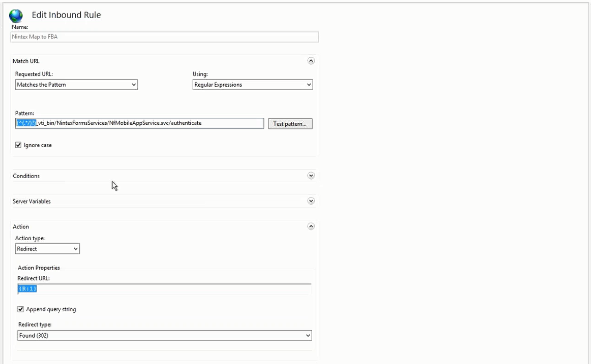Image resolution: width=591 pixels, height=364 pixels.
Task: Collapse the Action section
Action: [311, 227]
